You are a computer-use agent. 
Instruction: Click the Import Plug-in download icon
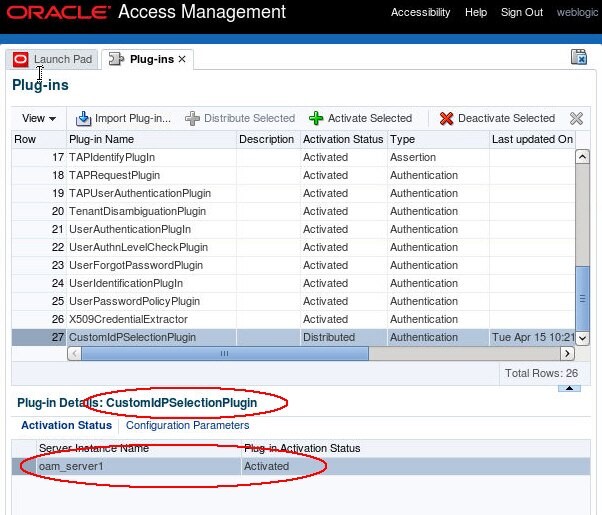tap(83, 118)
